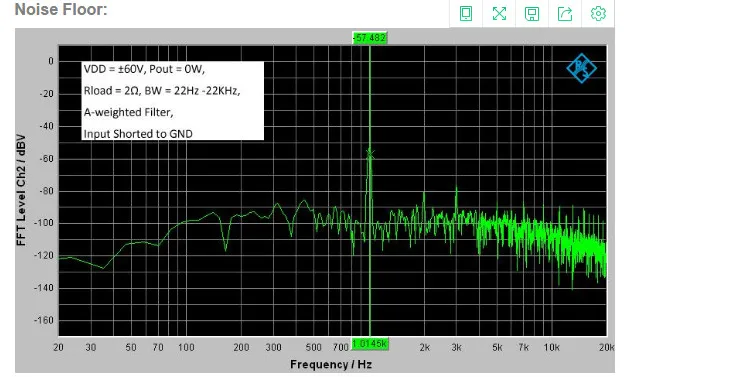
Task: Click the 100 frequency tick label
Action: click(x=186, y=347)
